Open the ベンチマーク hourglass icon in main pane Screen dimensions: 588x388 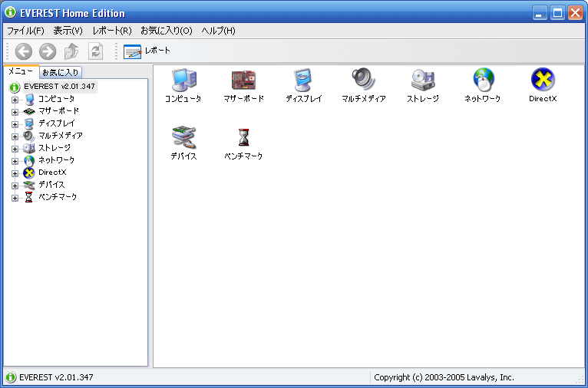coord(243,137)
